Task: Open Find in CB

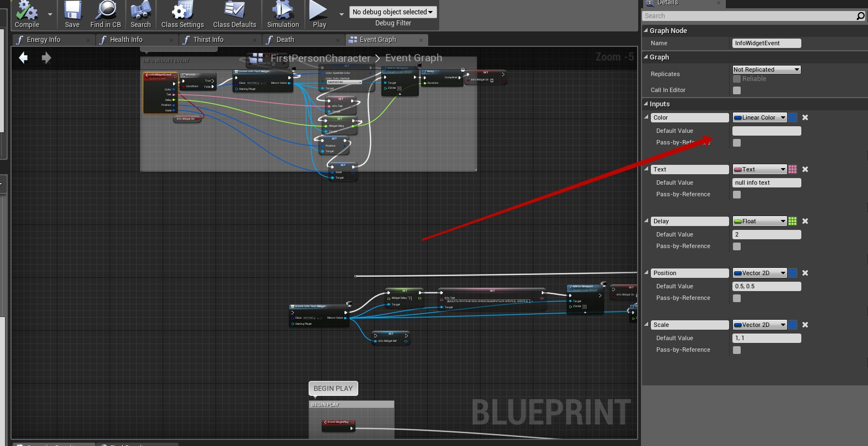Action: [x=105, y=14]
